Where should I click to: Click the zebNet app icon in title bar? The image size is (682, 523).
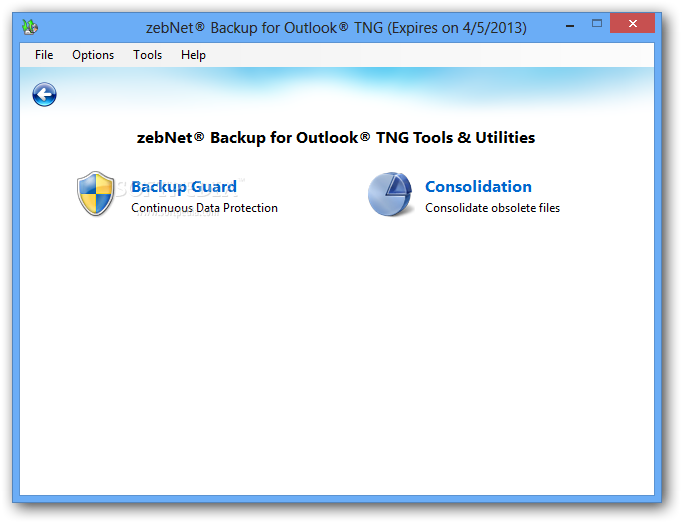pyautogui.click(x=30, y=27)
